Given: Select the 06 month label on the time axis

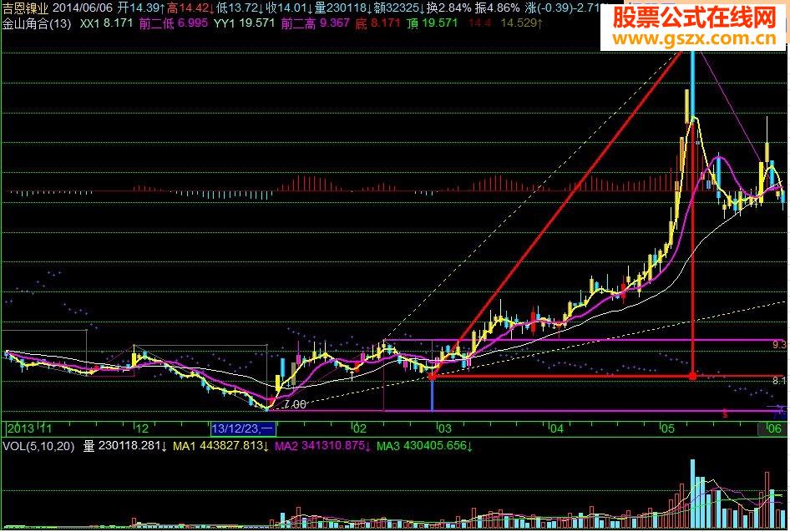Looking at the screenshot, I should pos(773,428).
